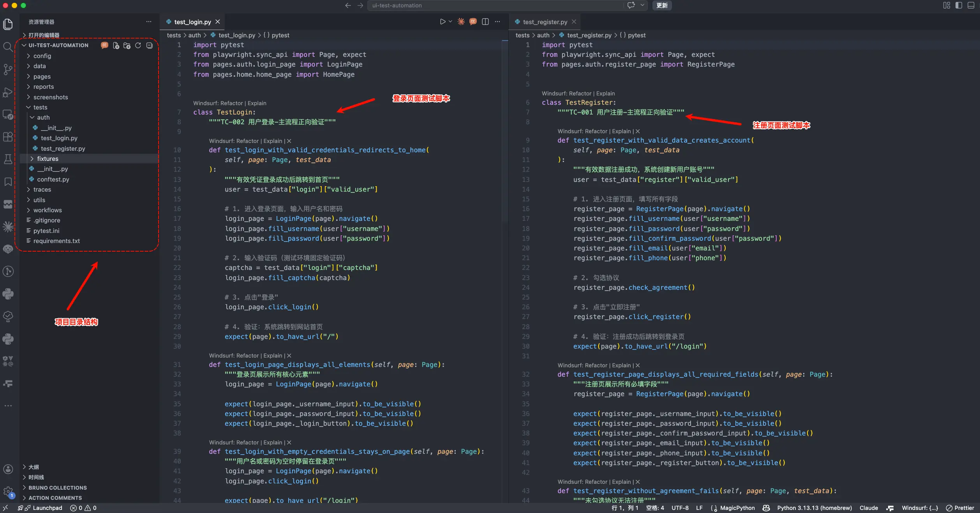Open the Search view in activity bar
This screenshot has height=513, width=980.
click(8, 47)
